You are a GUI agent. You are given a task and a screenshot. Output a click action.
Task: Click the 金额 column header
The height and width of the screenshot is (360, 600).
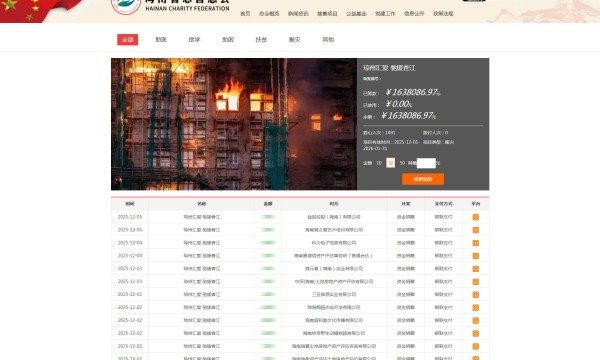click(x=268, y=204)
